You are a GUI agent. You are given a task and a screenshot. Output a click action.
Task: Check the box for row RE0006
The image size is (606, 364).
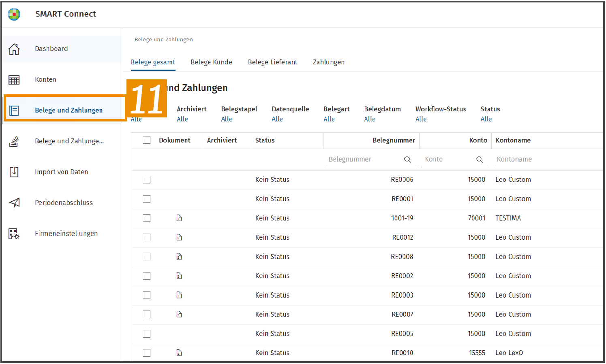147,180
